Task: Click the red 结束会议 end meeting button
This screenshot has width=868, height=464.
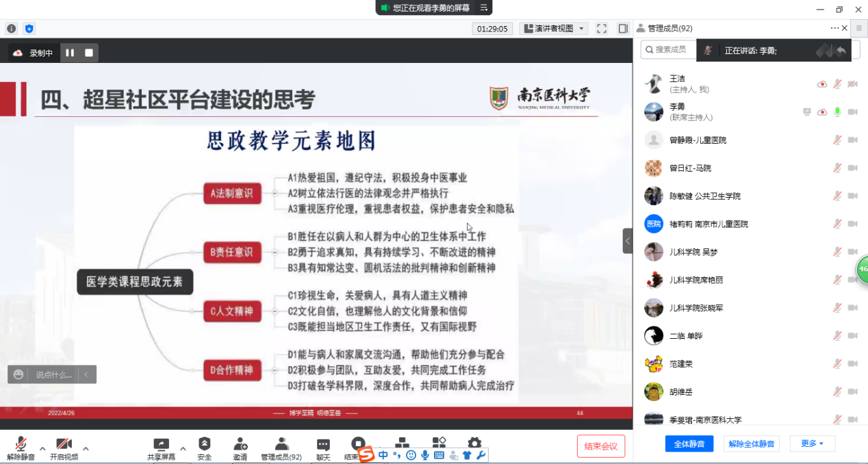Action: coord(600,446)
